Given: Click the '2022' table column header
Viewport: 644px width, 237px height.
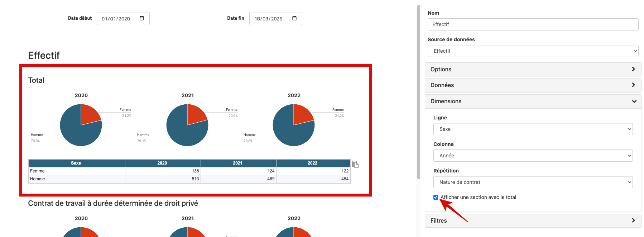Looking at the screenshot, I should [x=313, y=163].
